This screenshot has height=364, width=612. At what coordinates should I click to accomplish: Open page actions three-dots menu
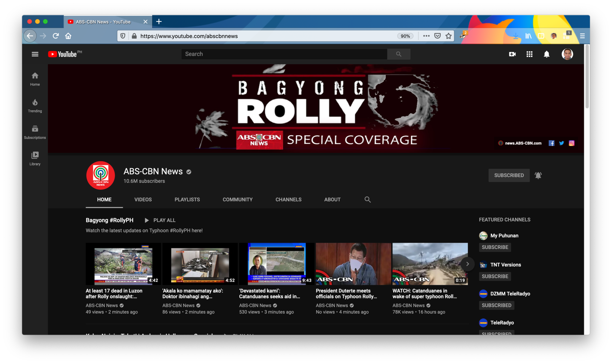click(426, 36)
